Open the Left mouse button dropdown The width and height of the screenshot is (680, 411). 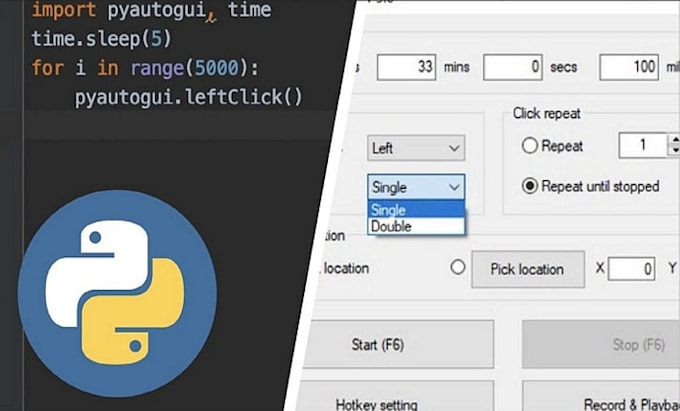point(416,148)
